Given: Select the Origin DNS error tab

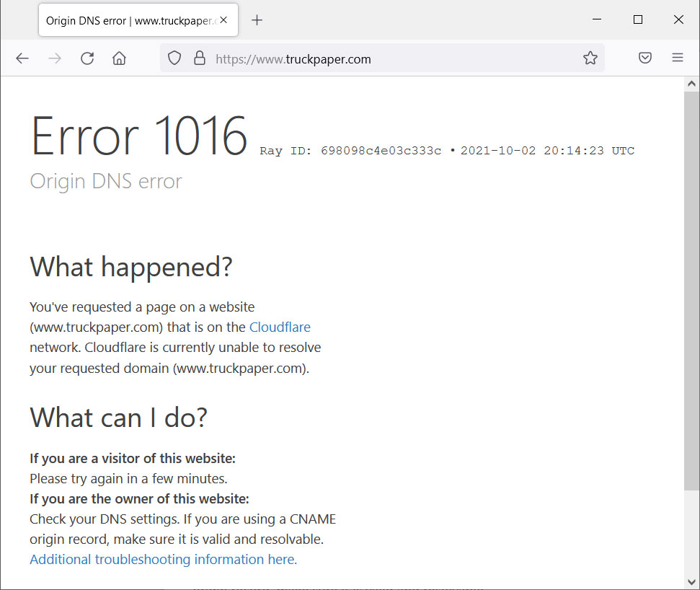Looking at the screenshot, I should click(x=138, y=20).
